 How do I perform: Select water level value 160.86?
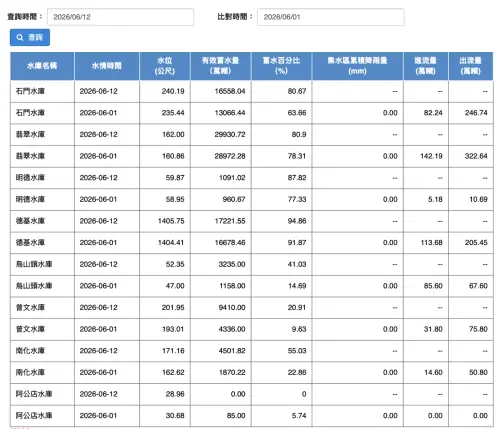173,156
